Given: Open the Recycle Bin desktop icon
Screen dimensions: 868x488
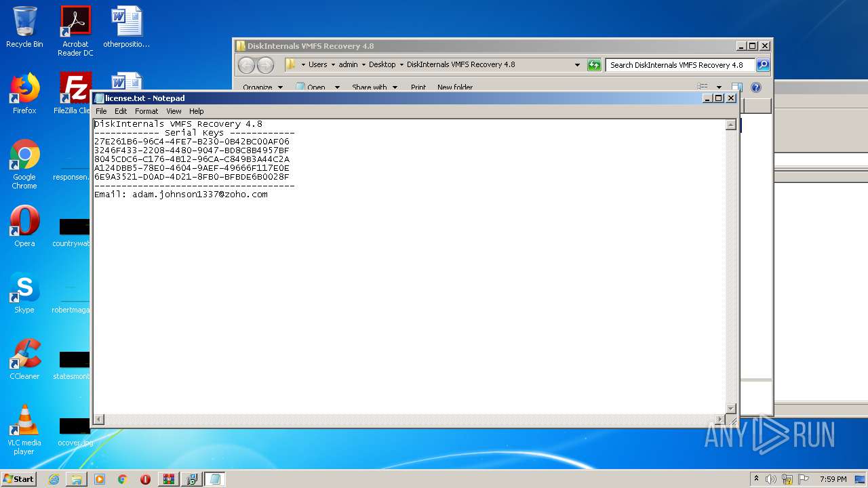Looking at the screenshot, I should click(x=24, y=27).
